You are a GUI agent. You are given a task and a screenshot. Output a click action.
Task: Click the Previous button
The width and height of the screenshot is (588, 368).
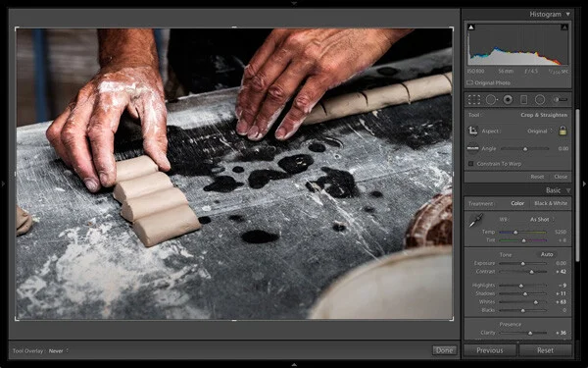490,350
